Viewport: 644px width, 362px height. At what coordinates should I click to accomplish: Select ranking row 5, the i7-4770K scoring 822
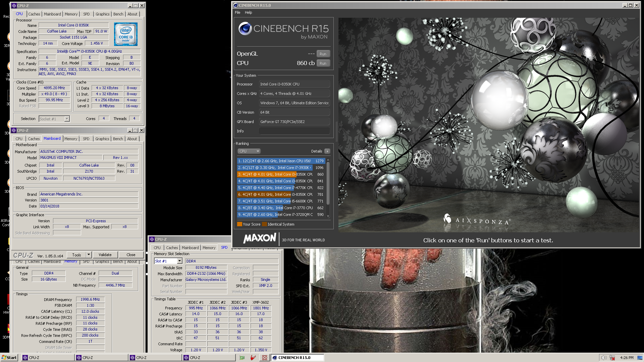[281, 188]
